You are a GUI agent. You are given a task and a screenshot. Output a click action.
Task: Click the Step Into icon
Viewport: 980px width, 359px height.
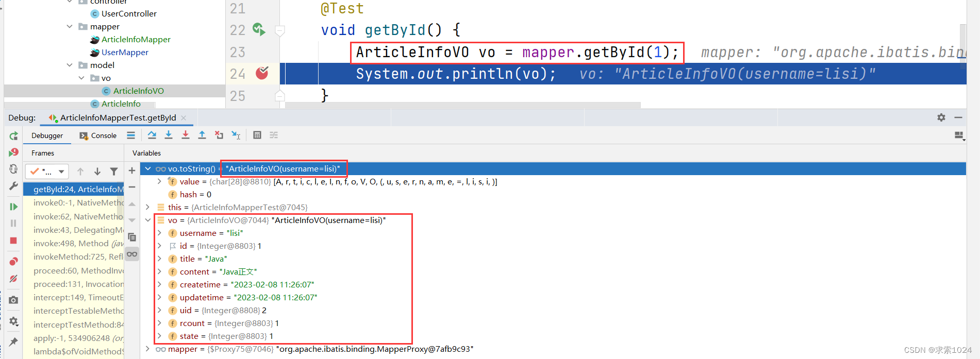[169, 135]
